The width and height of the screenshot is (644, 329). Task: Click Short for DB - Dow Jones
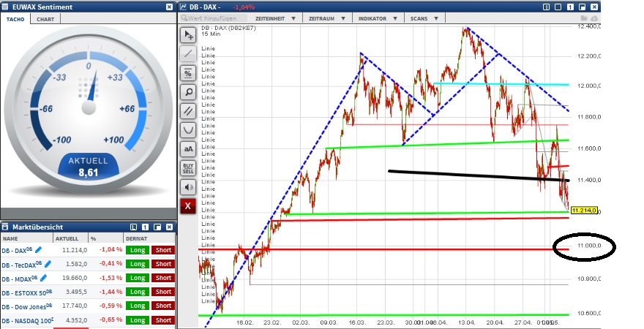click(x=163, y=306)
